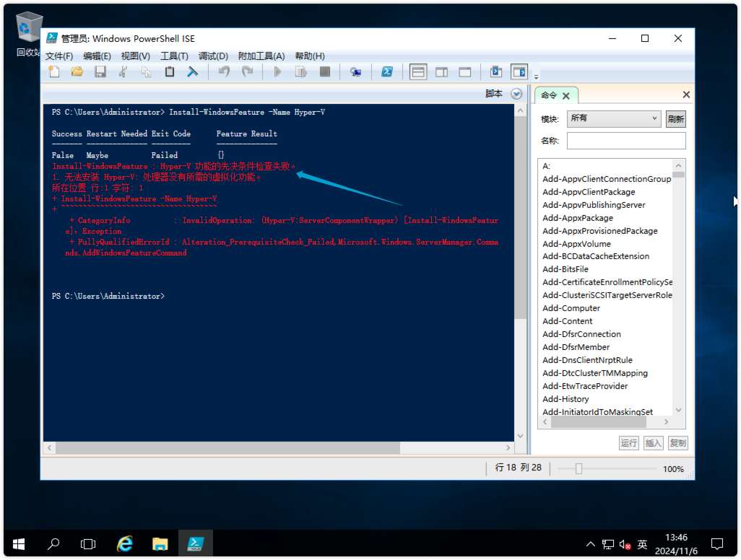Open the 工具(T) menu
This screenshot has height=560, width=741.
click(174, 56)
